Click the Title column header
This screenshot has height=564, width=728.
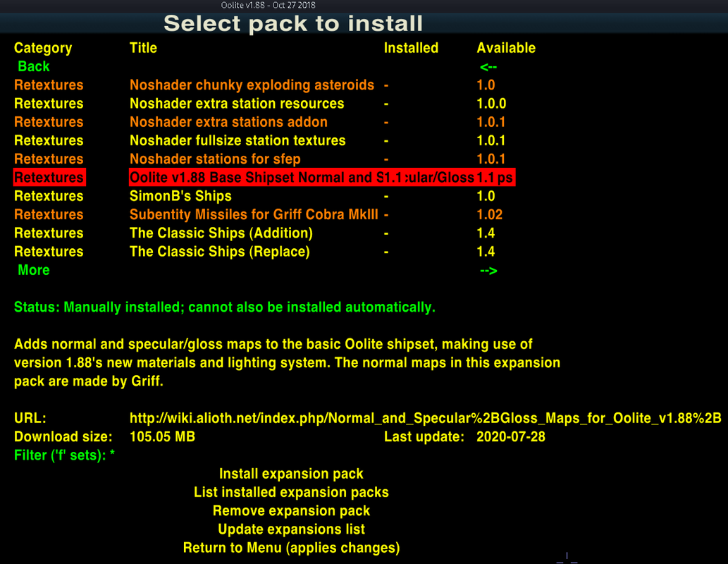[143, 48]
